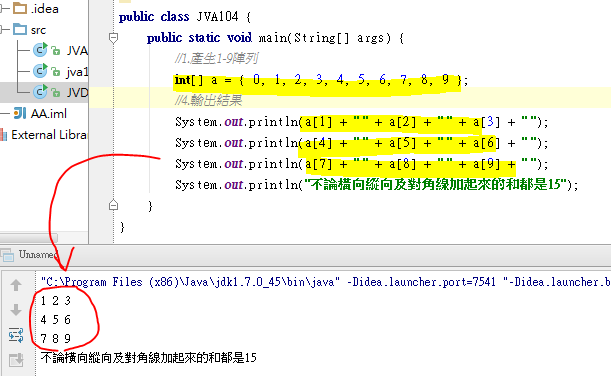Click the class icon beside JVD
Viewport: 611px width, 376px height.
point(40,92)
